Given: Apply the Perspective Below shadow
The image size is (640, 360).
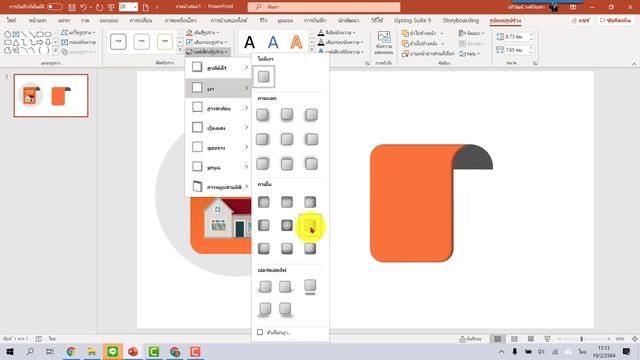Looking at the screenshot, I should click(x=310, y=287).
